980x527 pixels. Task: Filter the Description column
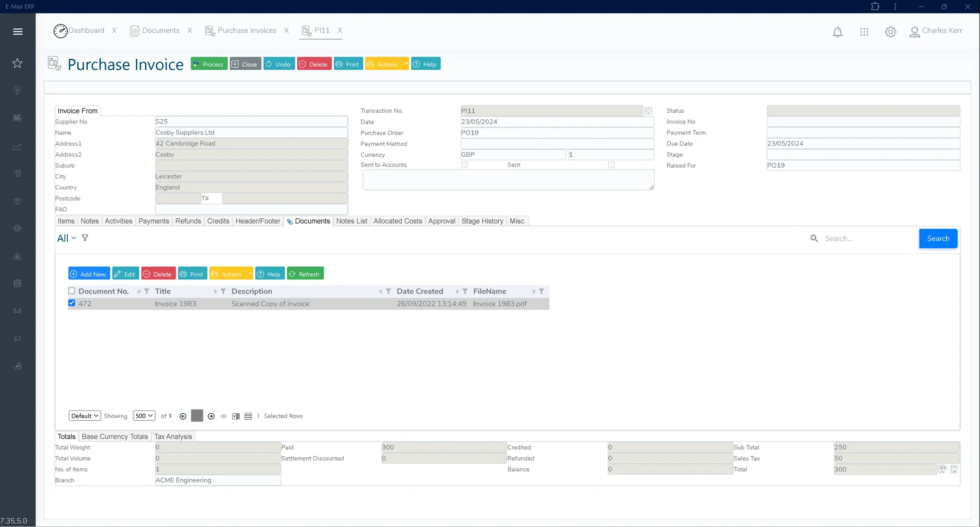[388, 292]
